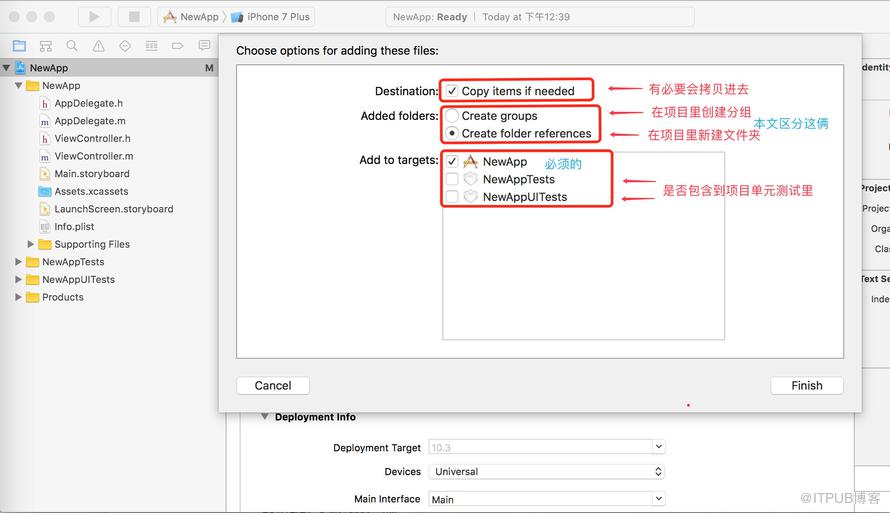Click the Main Interface text field
The width and height of the screenshot is (890, 513).
[540, 499]
